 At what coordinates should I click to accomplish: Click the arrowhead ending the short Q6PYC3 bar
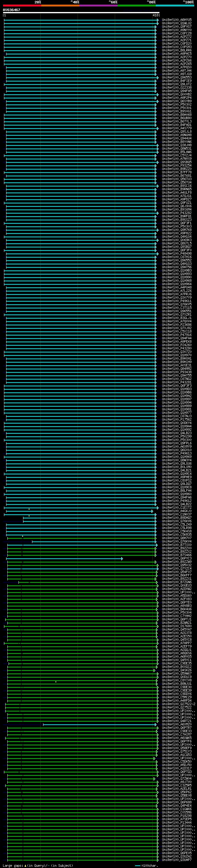pos(122,559)
